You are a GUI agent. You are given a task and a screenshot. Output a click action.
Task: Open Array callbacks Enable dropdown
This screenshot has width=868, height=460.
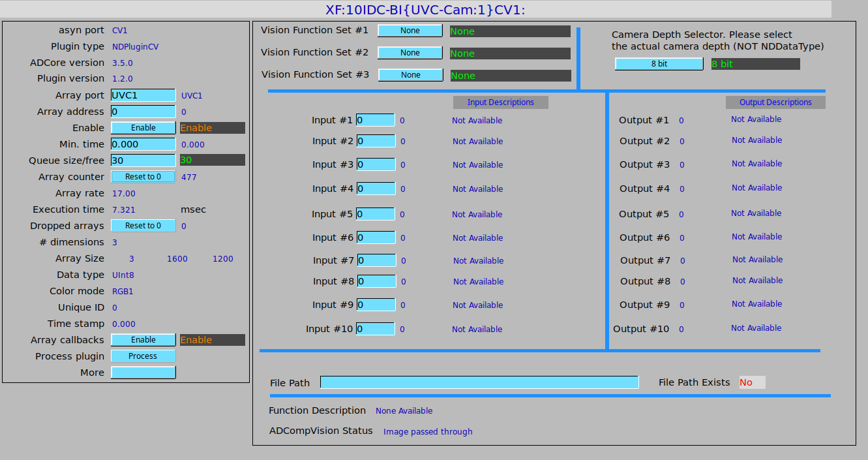pyautogui.click(x=143, y=340)
